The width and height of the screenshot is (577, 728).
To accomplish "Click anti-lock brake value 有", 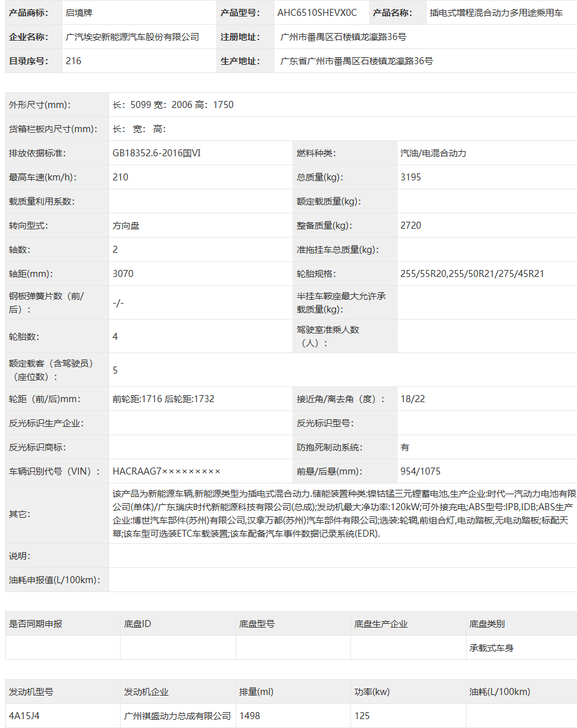I will click(x=405, y=447).
